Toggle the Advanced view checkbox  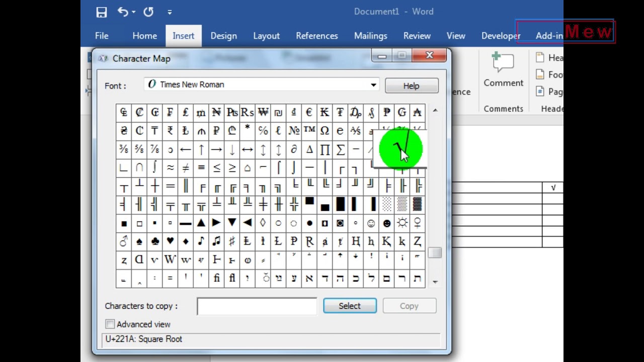(x=110, y=324)
